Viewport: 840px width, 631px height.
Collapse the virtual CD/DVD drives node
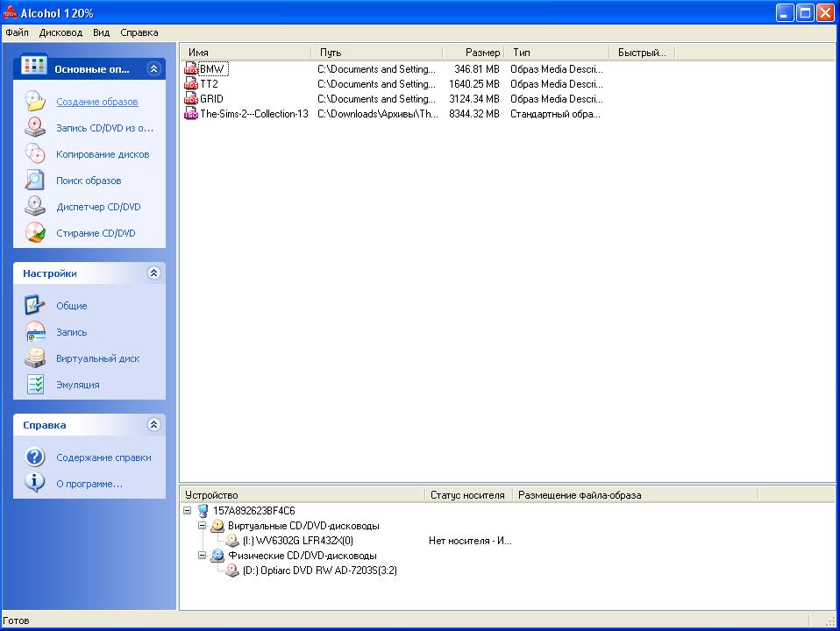(x=203, y=526)
